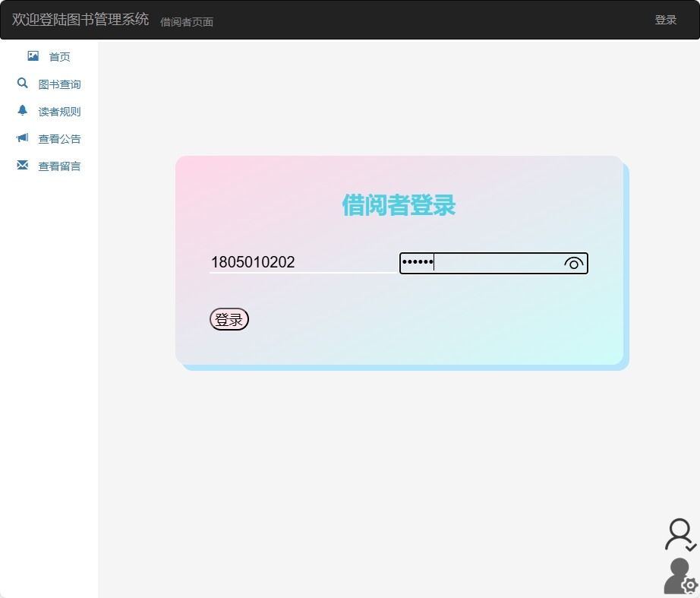Screen dimensions: 700x598
Task: Toggle password visibility to show characters
Action: pos(573,263)
